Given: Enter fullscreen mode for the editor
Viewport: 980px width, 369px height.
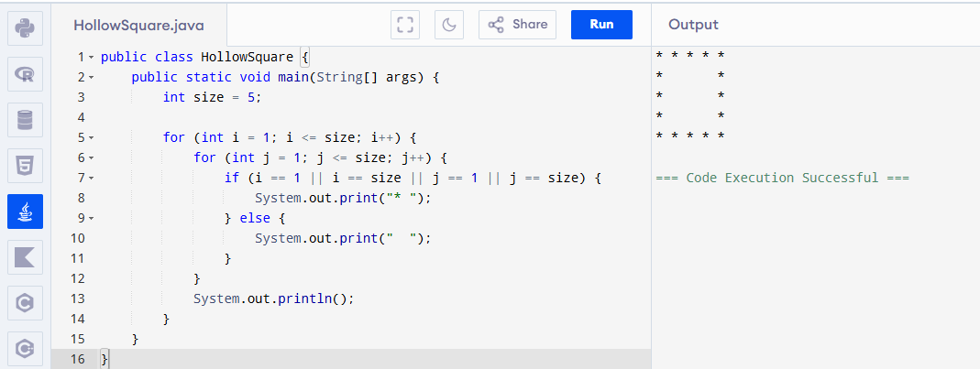Looking at the screenshot, I should click(404, 25).
